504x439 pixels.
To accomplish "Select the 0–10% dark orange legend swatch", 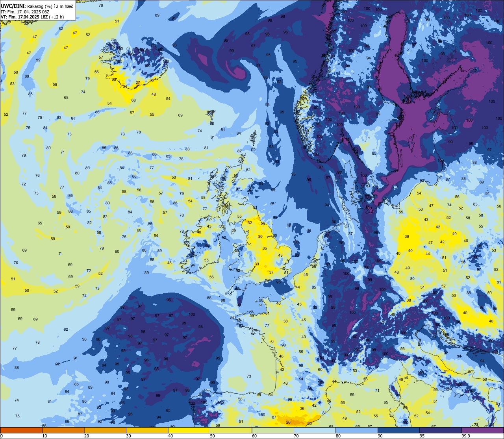I will pos(21,430).
